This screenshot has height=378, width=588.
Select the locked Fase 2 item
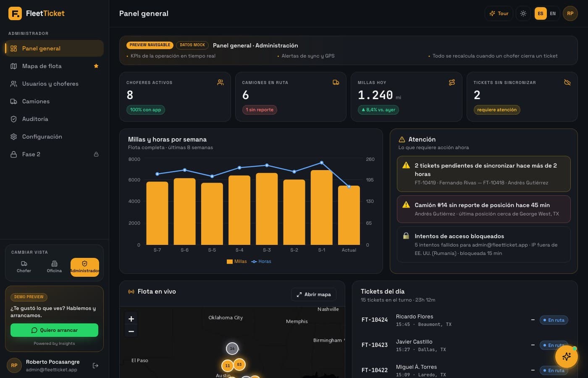pos(54,154)
